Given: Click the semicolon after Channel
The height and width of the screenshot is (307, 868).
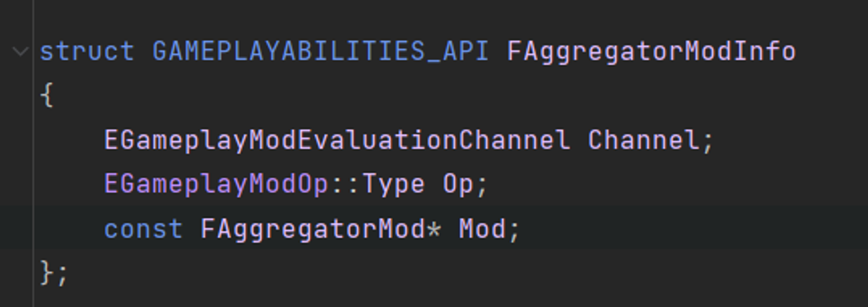Looking at the screenshot, I should pyautogui.click(x=708, y=140).
